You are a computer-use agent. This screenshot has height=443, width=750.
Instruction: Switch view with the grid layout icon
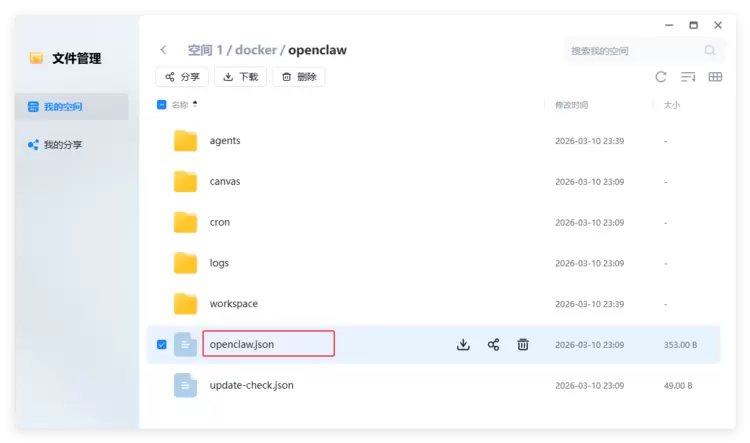click(x=715, y=77)
